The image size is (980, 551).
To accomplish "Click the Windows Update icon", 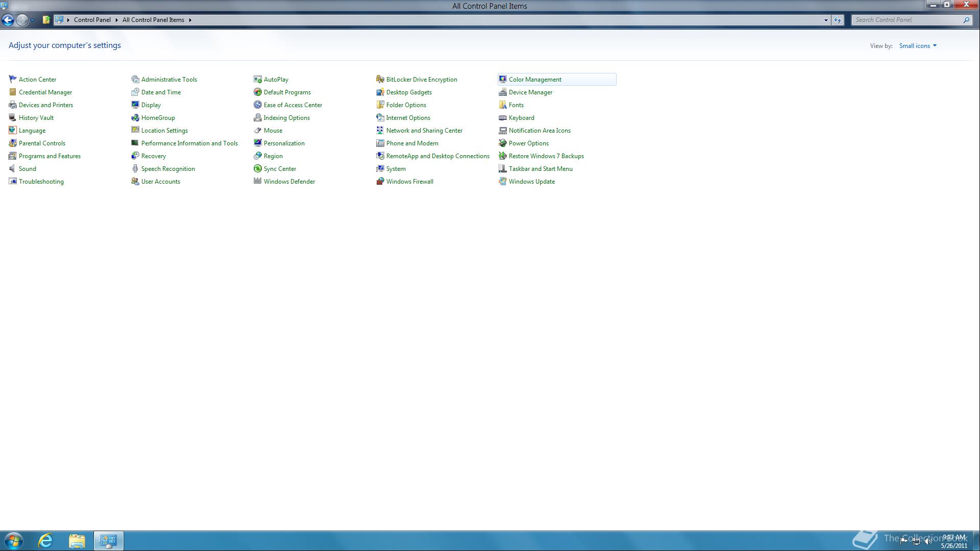I will point(503,181).
